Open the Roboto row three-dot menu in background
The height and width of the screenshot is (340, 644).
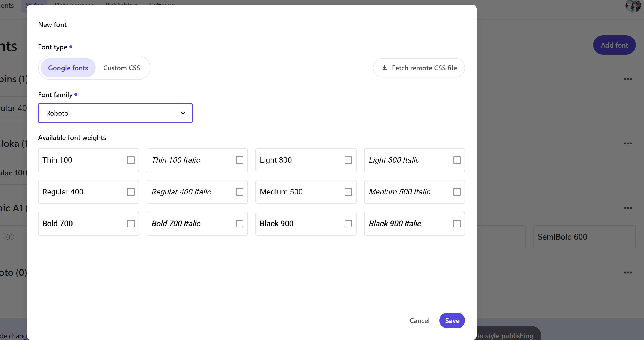tap(628, 272)
